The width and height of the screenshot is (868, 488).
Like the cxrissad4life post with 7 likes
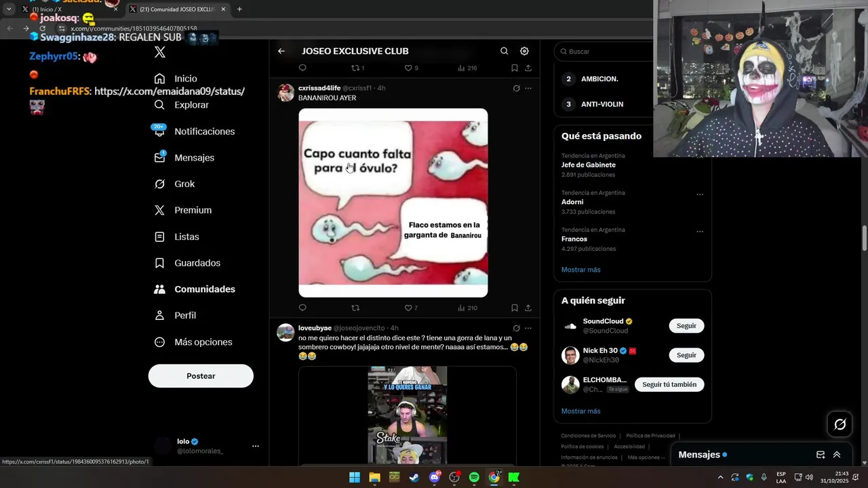pyautogui.click(x=411, y=308)
